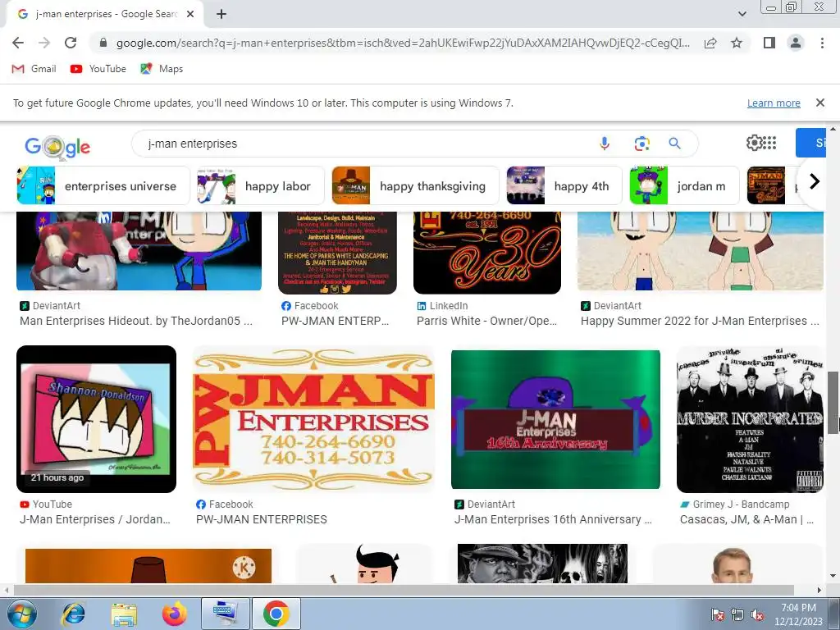Open Shannon Donaldson YouTube thumbnail
Image resolution: width=840 pixels, height=630 pixels.
pos(97,419)
